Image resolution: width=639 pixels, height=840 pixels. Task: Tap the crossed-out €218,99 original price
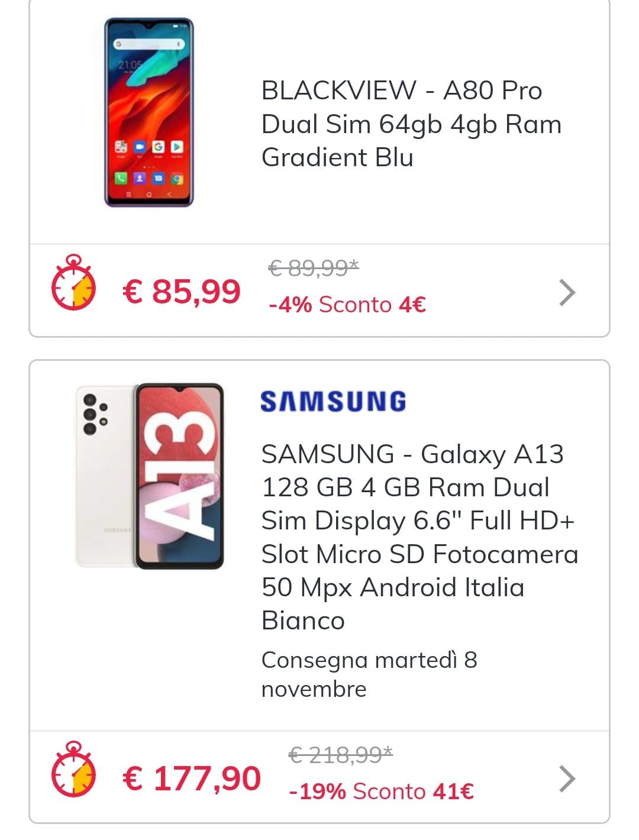pos(341,754)
